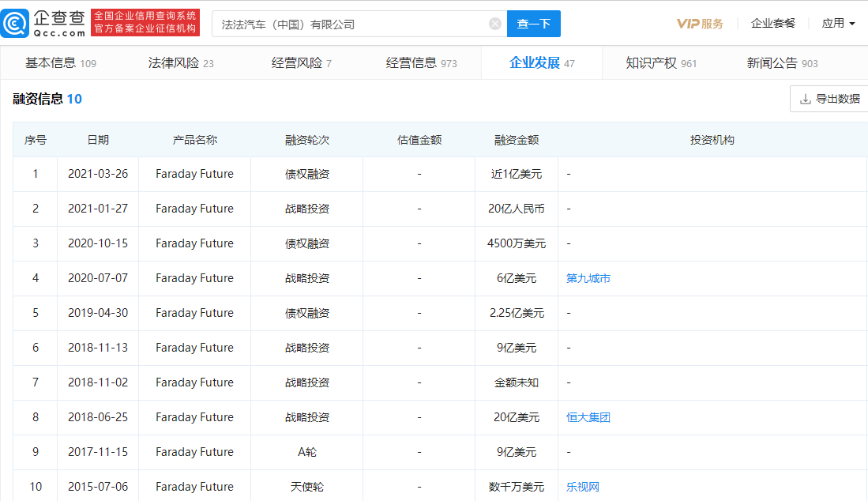The width and height of the screenshot is (868, 501).
Task: Expand the 应用 dropdown menu
Action: pos(838,24)
